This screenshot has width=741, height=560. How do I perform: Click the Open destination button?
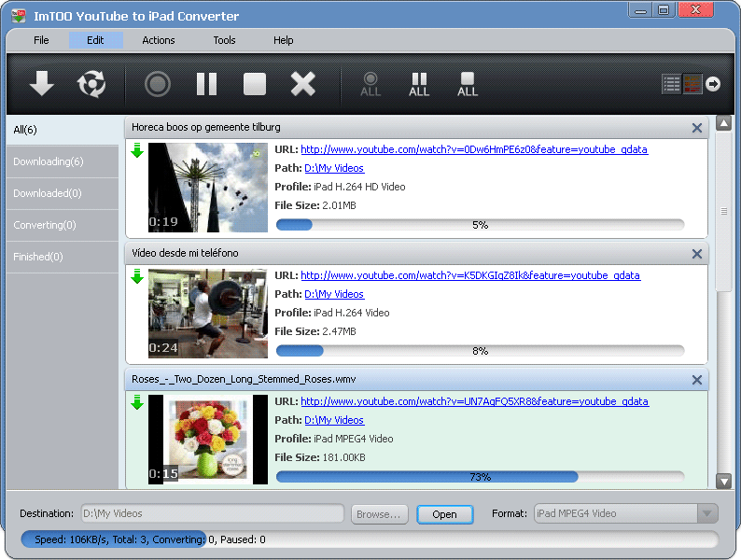coord(445,514)
